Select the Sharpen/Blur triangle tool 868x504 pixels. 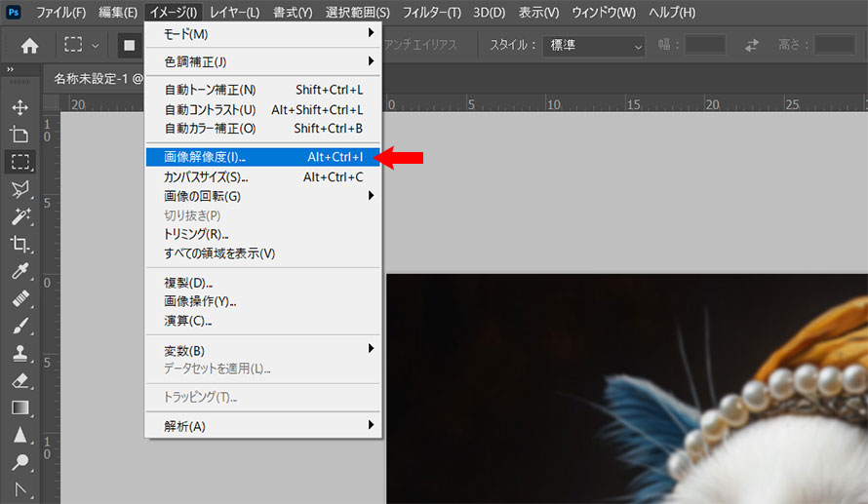pos(20,436)
